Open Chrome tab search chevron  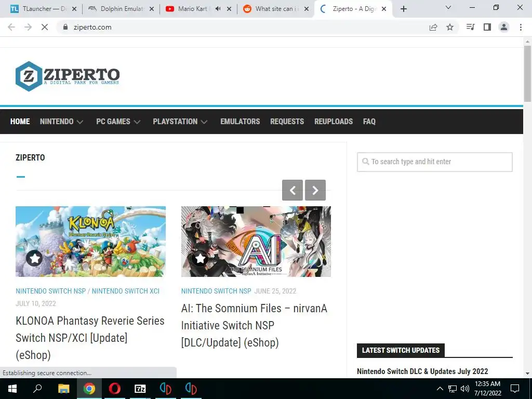pos(448,7)
